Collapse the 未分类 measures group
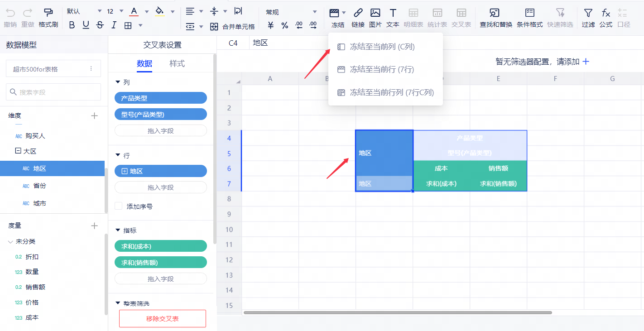Screen dimensions: 644x331 point(10,242)
